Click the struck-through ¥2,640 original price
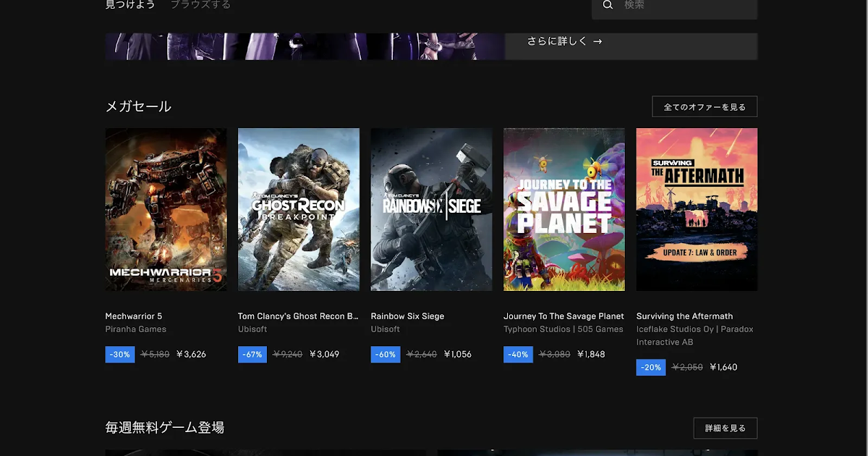The height and width of the screenshot is (456, 868). tap(422, 355)
